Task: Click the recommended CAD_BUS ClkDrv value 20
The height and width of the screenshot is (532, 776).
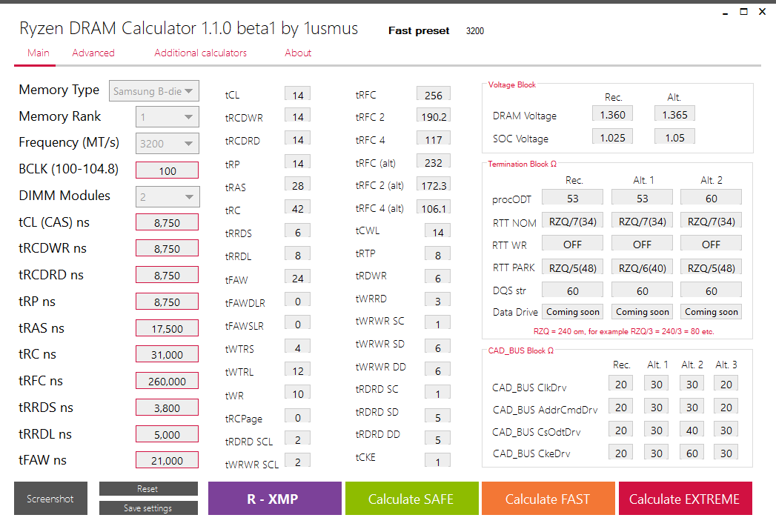Action: pos(620,384)
